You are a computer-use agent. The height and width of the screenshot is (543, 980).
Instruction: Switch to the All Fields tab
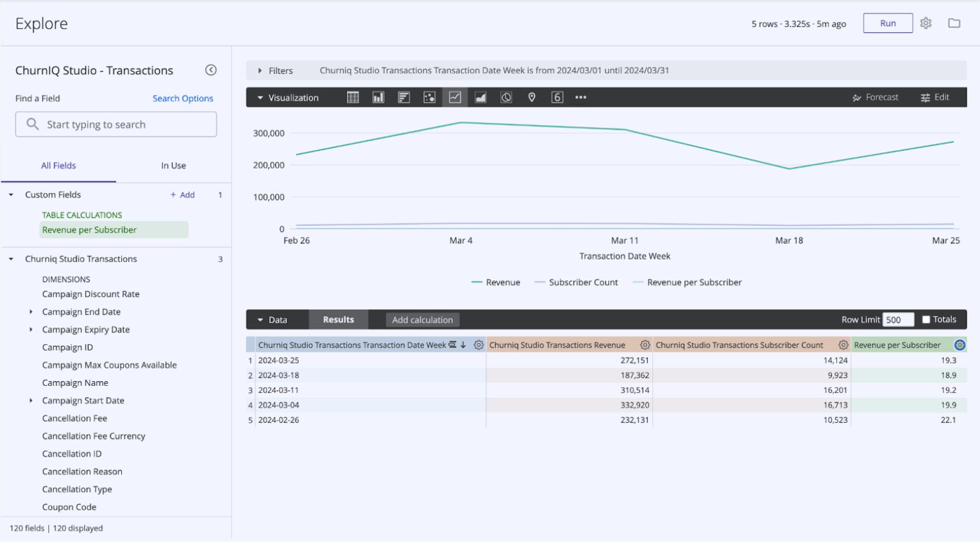[x=58, y=166]
